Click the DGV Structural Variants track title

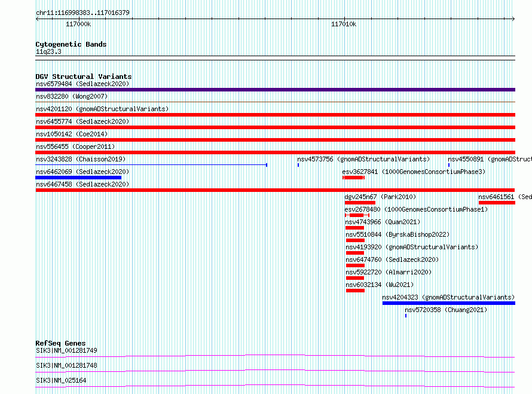coord(84,77)
